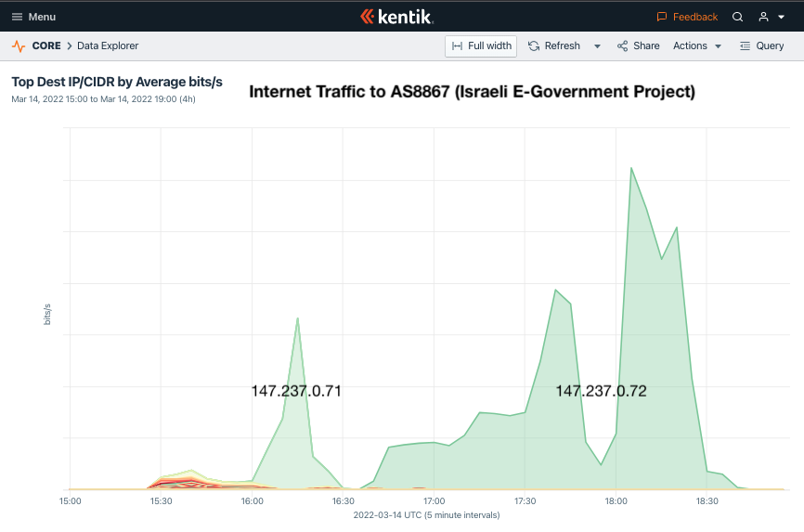Open search with the magnifier icon

[x=737, y=17]
